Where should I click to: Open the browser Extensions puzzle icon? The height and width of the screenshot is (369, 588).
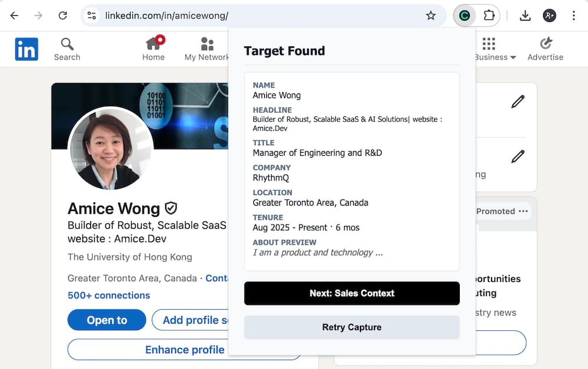pos(489,16)
